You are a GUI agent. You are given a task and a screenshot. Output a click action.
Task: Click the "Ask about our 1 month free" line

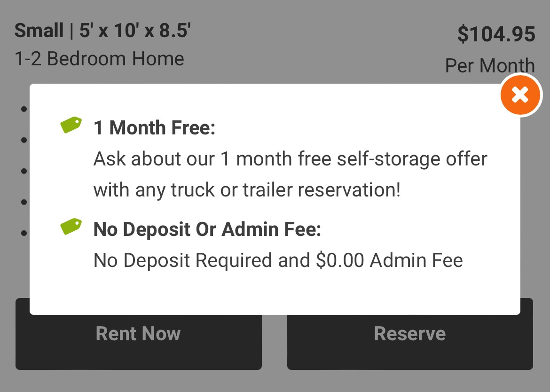pyautogui.click(x=290, y=159)
